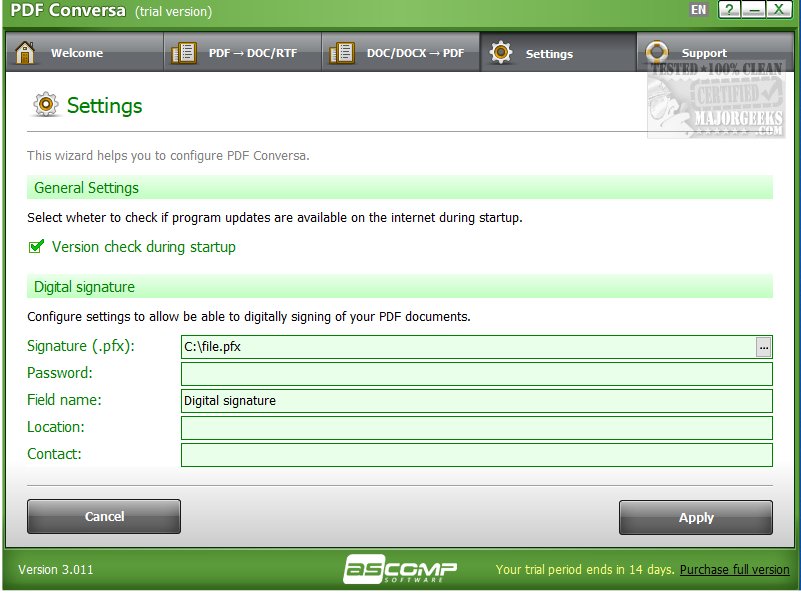Focus the Password input field
This screenshot has width=801, height=595.
pyautogui.click(x=477, y=374)
